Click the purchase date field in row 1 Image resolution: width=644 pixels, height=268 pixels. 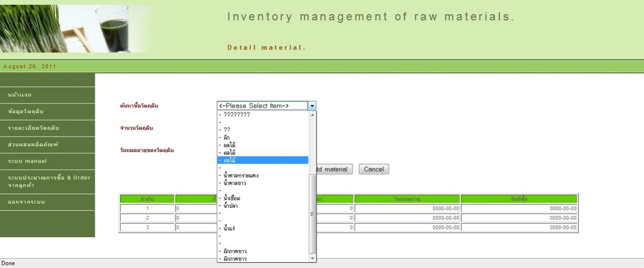pyautogui.click(x=519, y=208)
